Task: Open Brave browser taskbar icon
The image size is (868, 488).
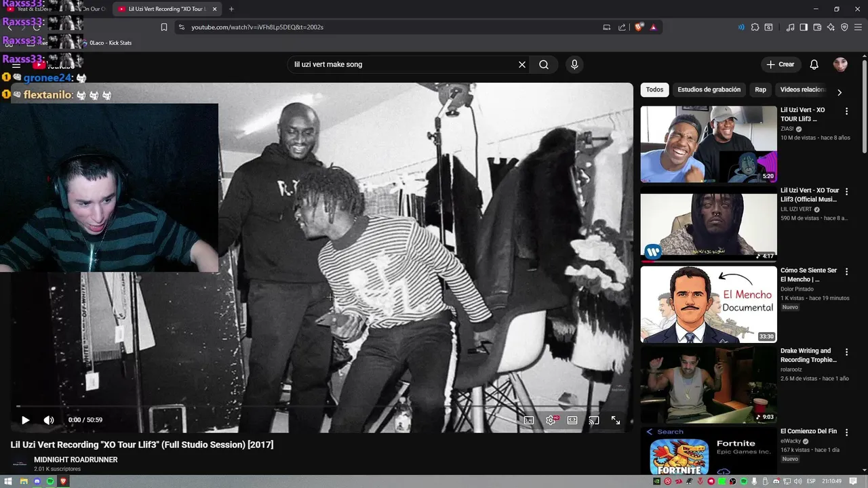Action: 64,481
